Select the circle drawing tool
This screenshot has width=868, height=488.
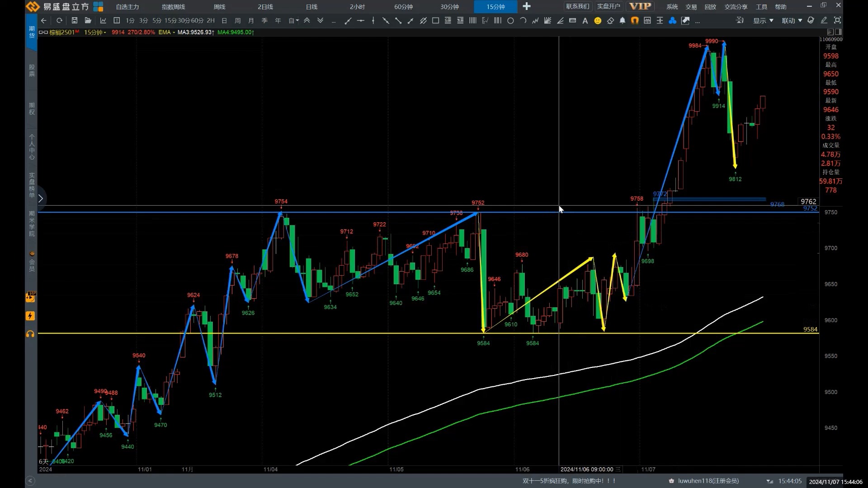(510, 20)
